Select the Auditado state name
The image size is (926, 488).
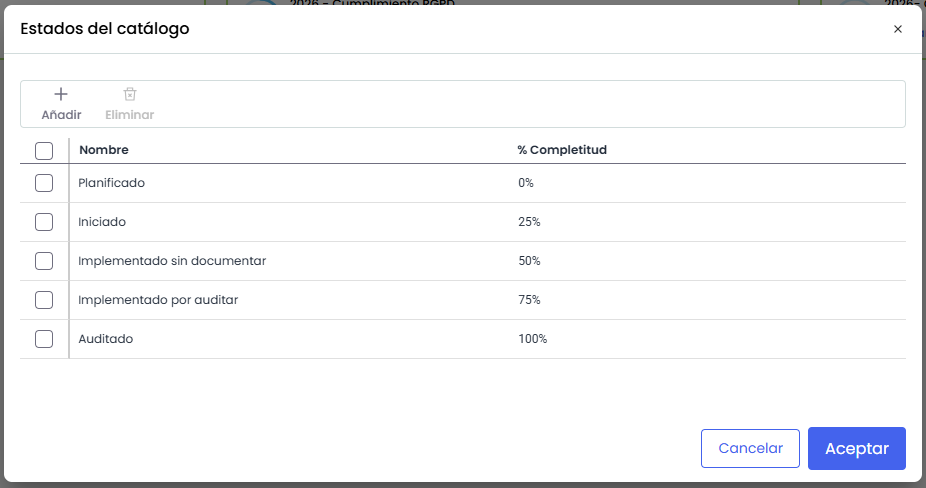pyautogui.click(x=106, y=339)
